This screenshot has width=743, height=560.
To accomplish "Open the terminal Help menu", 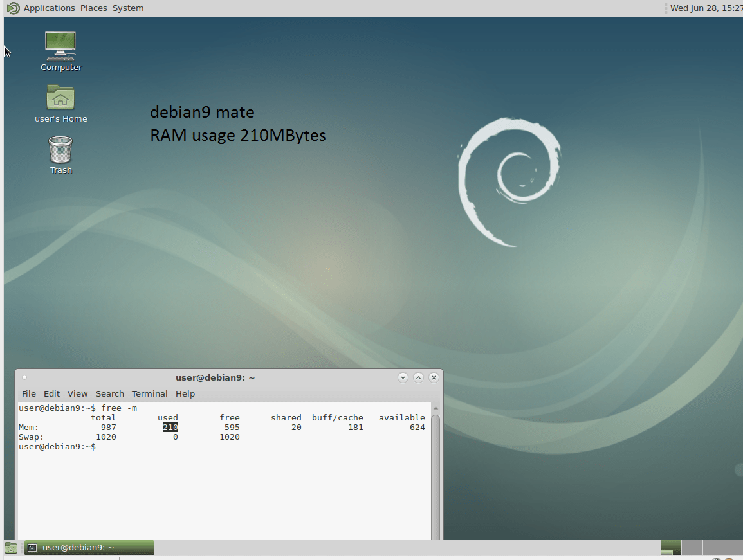I will (185, 393).
